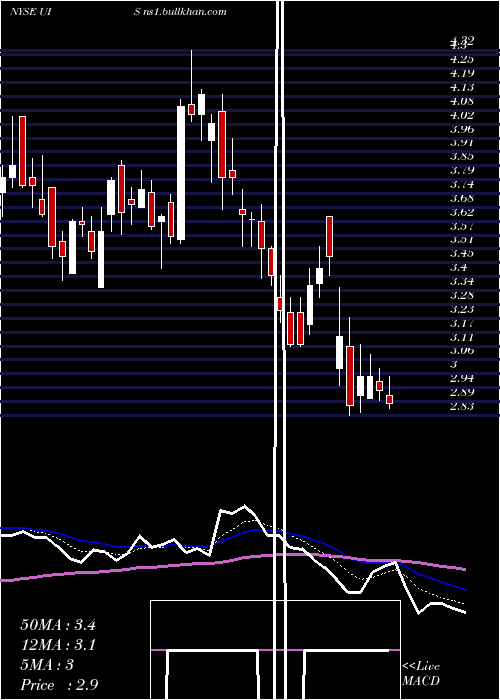Select the 2.83 price axis label

462,406
